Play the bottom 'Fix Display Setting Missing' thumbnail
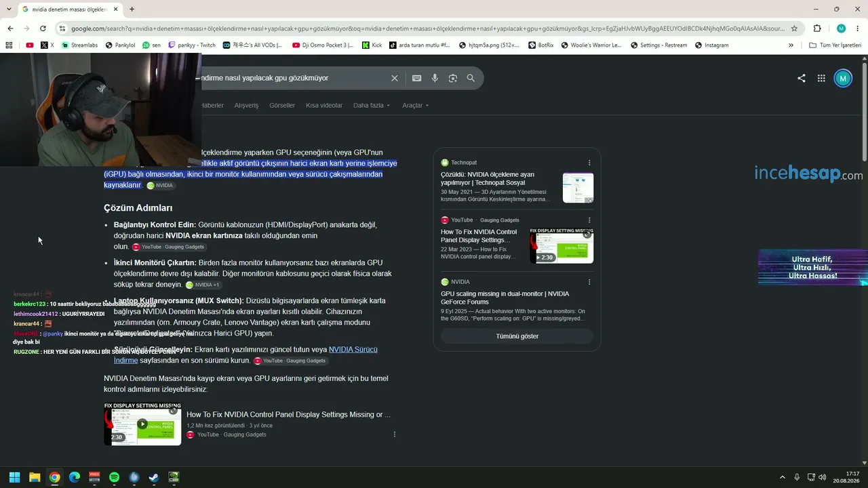 142,424
